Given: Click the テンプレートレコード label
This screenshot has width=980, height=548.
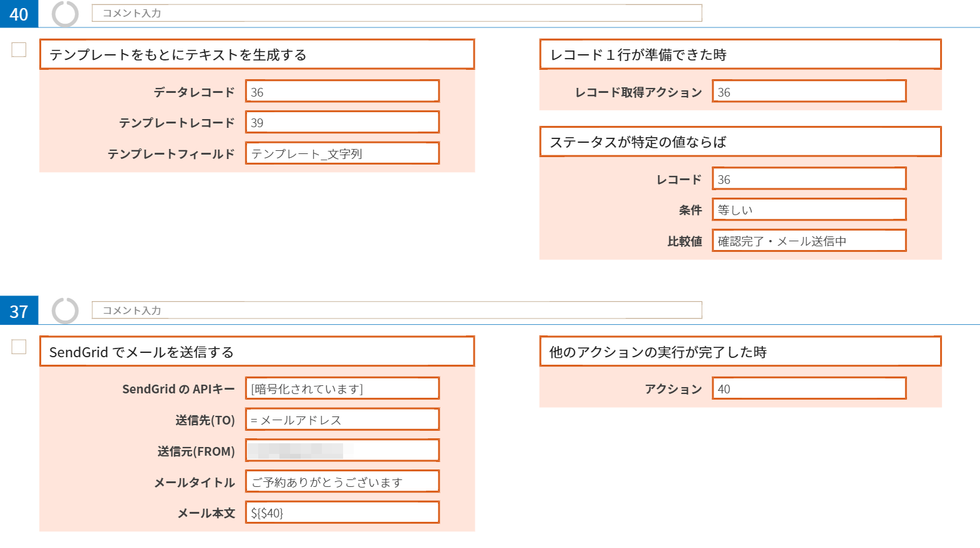Looking at the screenshot, I should [177, 123].
